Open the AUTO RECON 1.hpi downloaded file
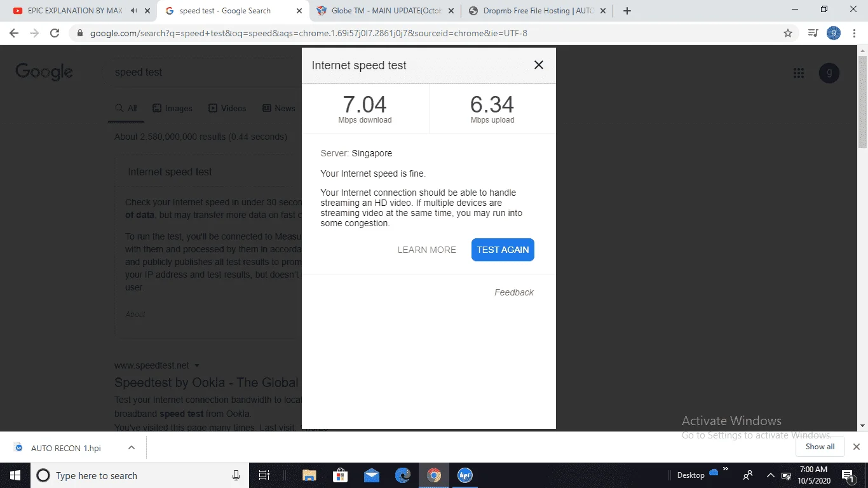This screenshot has height=488, width=868. [66, 448]
